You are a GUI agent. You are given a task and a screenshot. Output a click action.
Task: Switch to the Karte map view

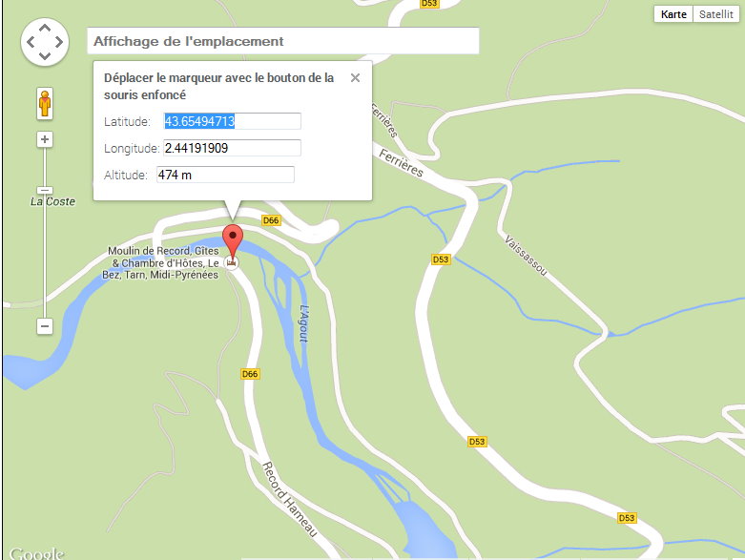(x=673, y=14)
